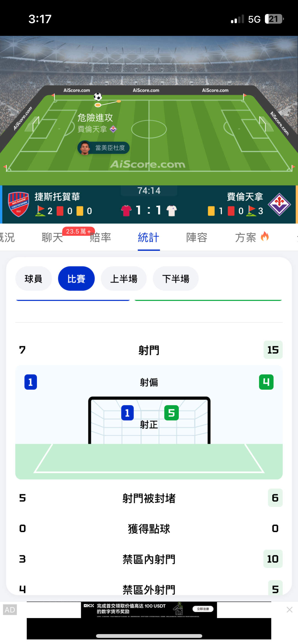Tap the 捷斯托賀華 team name
298x644 pixels.
coord(57,197)
